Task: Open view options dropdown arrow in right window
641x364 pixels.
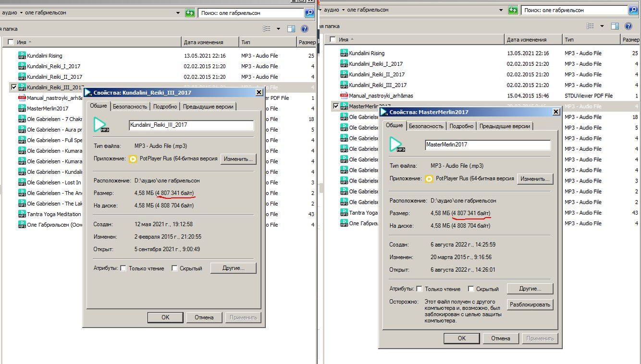Action: click(602, 26)
